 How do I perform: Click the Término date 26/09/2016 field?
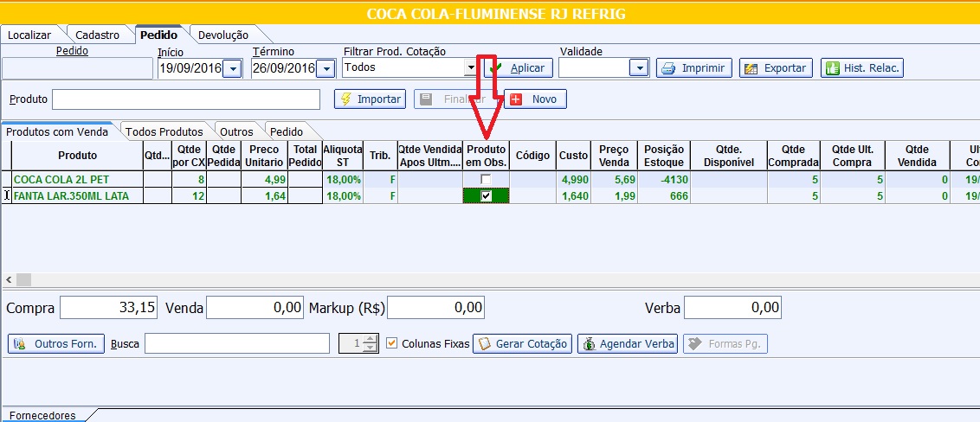pos(284,68)
